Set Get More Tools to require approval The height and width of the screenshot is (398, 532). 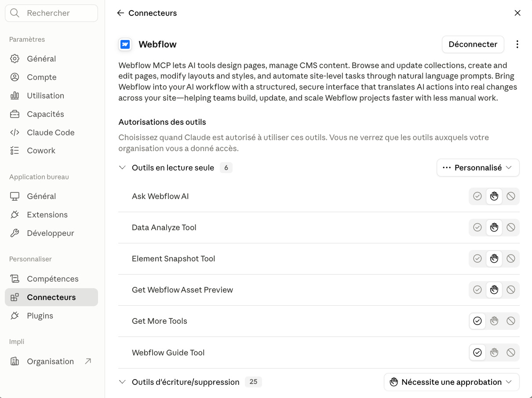pos(494,321)
